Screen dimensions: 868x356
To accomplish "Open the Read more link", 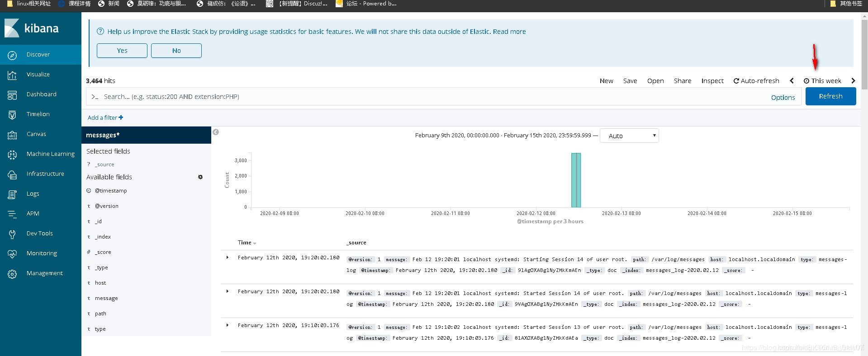I will [509, 32].
